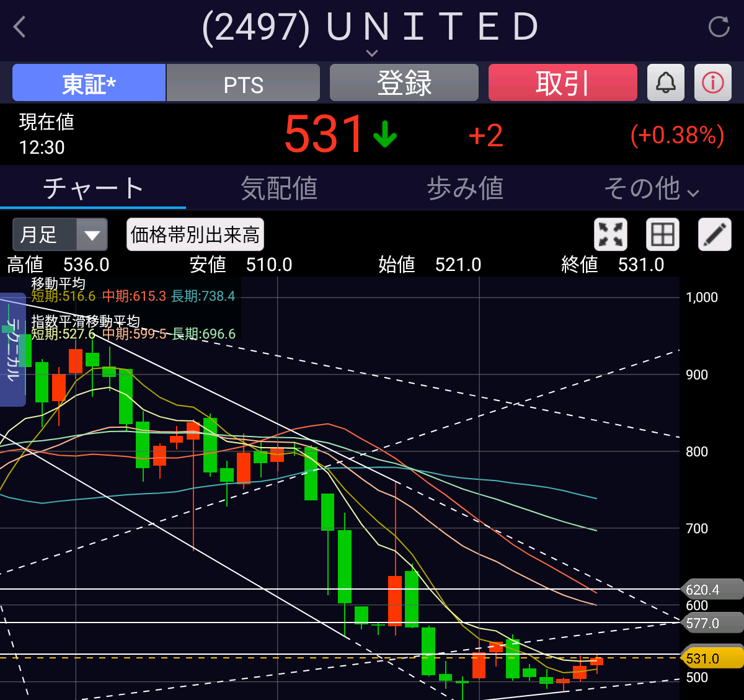The width and height of the screenshot is (744, 700).
Task: Open chart drawing pencil tool
Action: pos(715,234)
